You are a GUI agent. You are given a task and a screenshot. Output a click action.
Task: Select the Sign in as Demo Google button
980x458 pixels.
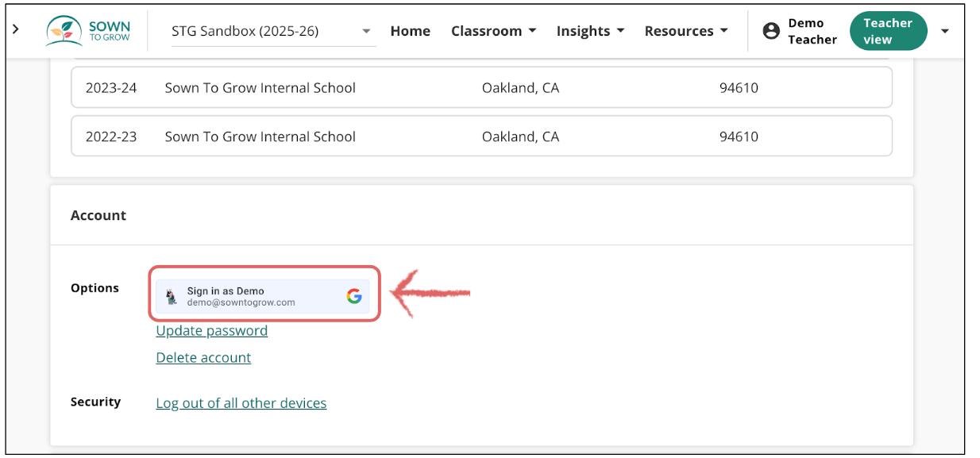pos(262,295)
